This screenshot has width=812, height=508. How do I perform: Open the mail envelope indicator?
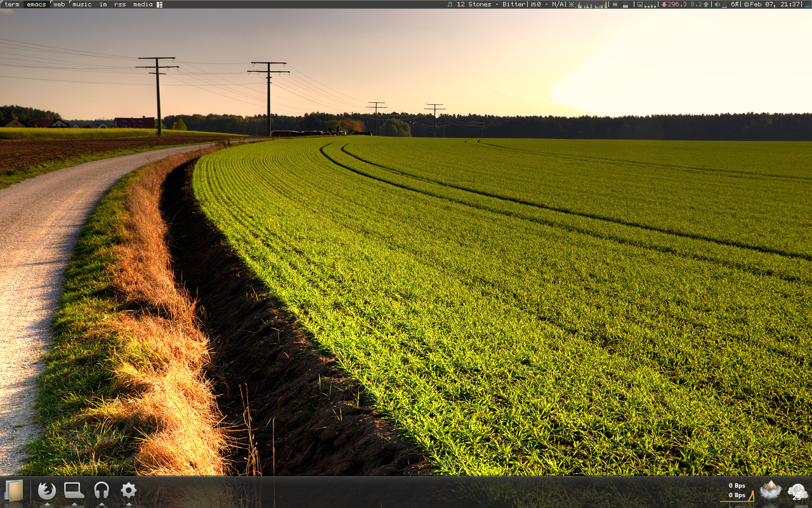pos(534,4)
